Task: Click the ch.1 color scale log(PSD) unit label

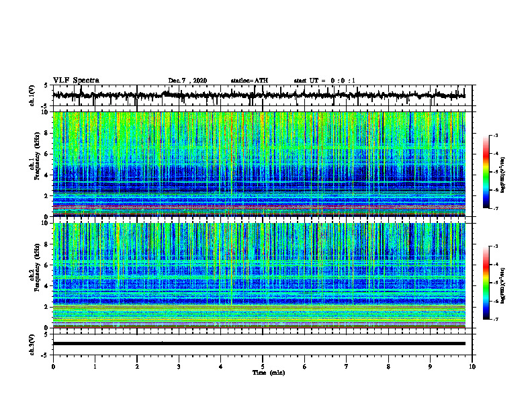Action: (x=503, y=175)
